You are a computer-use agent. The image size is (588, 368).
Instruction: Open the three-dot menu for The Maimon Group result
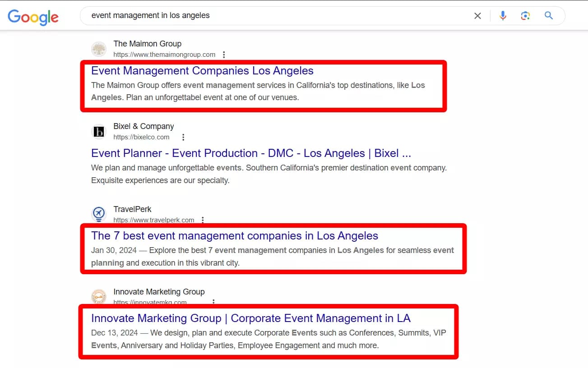(224, 54)
